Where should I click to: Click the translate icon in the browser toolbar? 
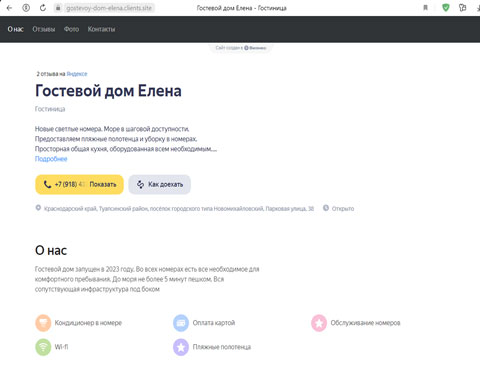tap(462, 8)
